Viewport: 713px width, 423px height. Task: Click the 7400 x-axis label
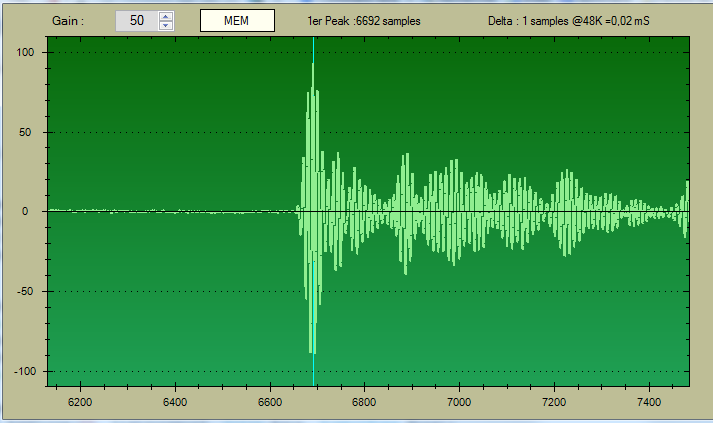point(649,402)
